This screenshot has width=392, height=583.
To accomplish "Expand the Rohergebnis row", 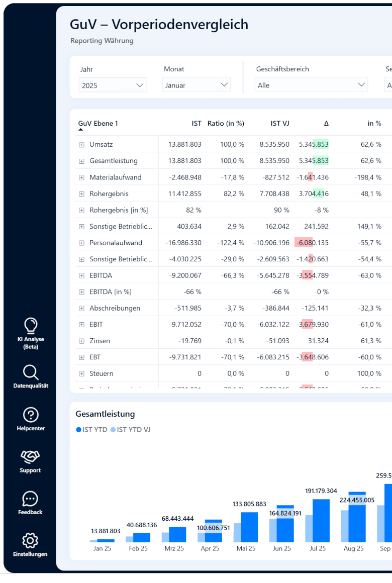I will coord(81,193).
